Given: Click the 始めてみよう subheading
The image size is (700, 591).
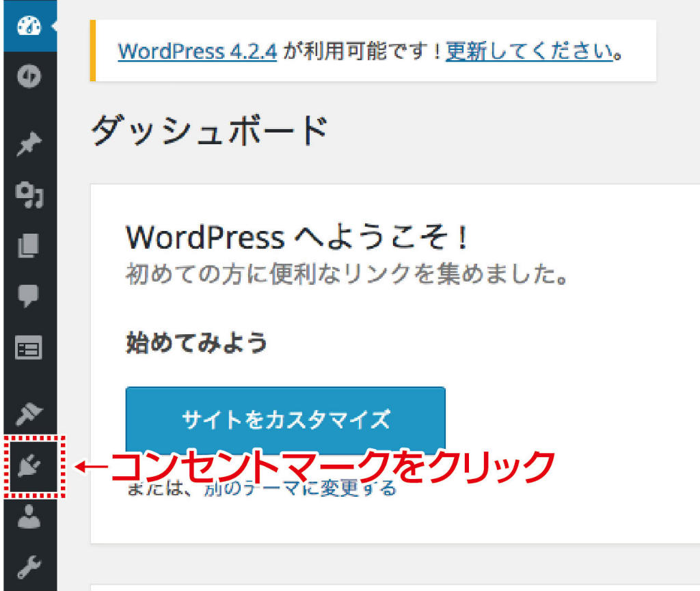Looking at the screenshot, I should pyautogui.click(x=196, y=342).
